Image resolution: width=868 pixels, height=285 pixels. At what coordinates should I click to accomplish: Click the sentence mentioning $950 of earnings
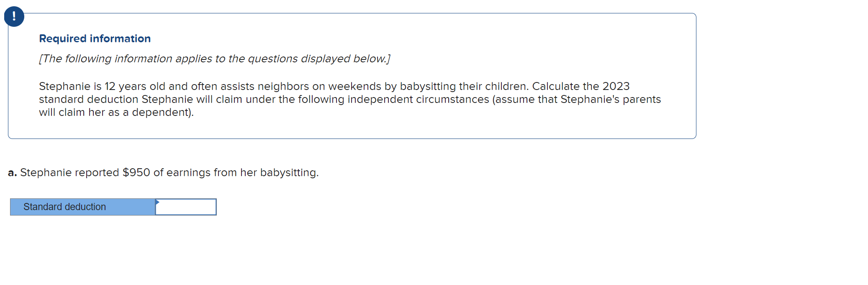[x=163, y=172]
